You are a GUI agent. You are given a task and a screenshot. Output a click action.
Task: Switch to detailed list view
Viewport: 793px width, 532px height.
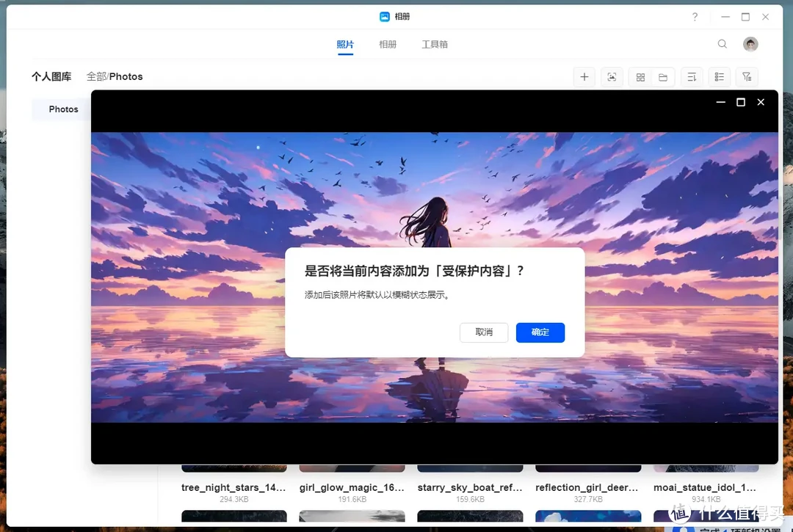tap(719, 76)
